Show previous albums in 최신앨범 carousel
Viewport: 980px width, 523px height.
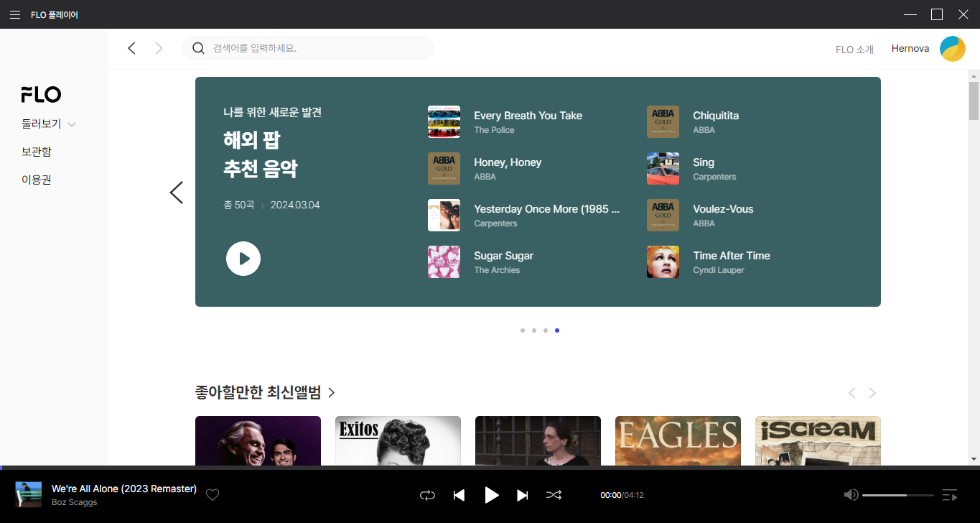click(852, 393)
